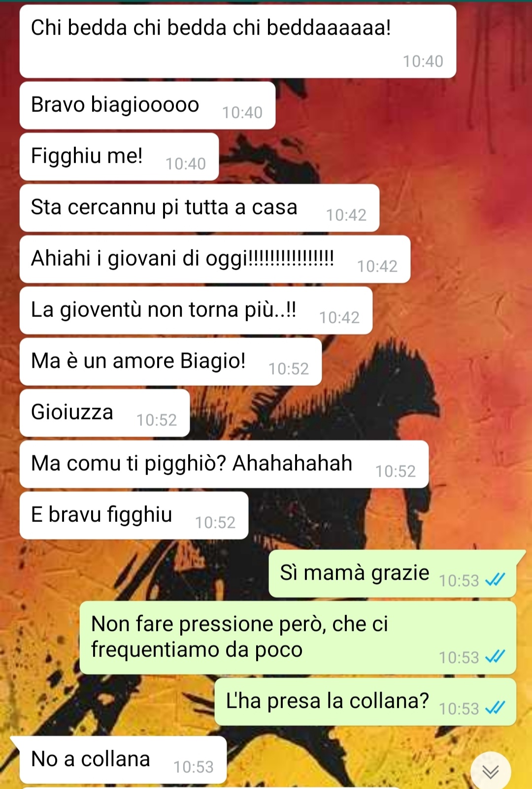Tap blue ticks on 'Non fare pressione però' message

495,657
